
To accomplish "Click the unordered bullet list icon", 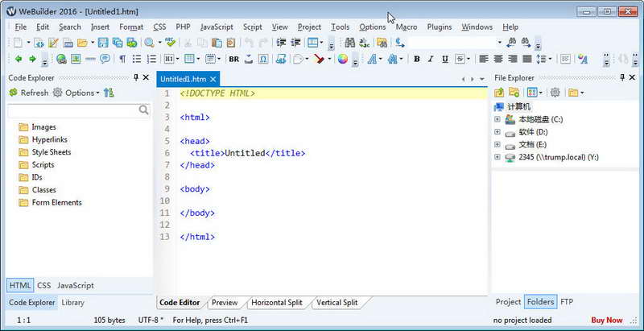I will 137,59.
